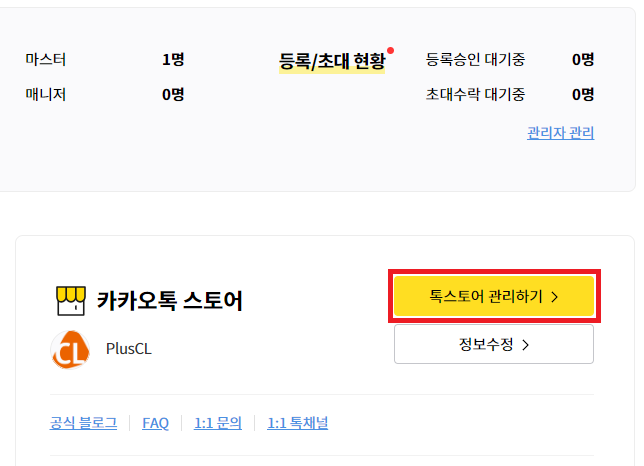Select the 등록/초대 현황 heading
This screenshot has width=644, height=466.
click(332, 62)
